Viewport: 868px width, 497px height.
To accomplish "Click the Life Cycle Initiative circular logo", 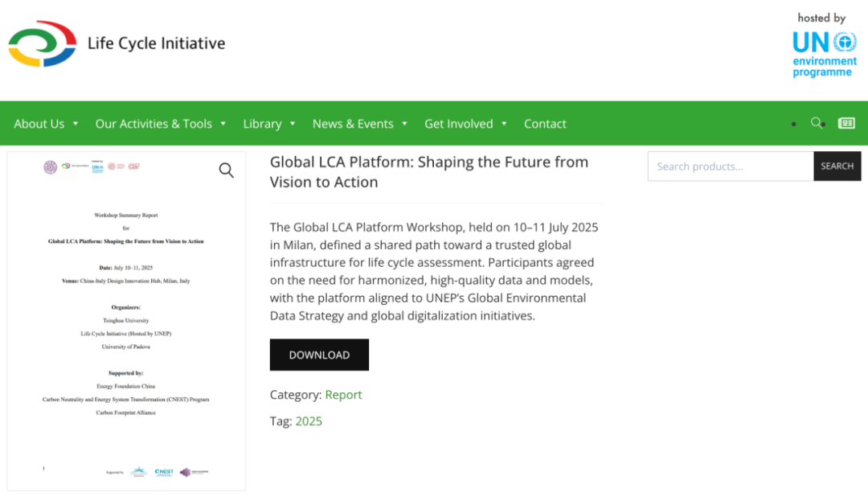I will tap(42, 44).
